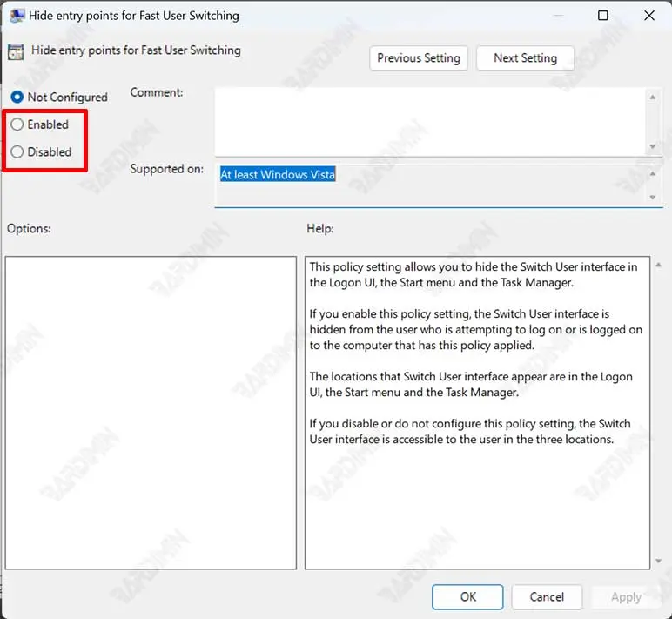Click the 'Supported on:' label
The image size is (672, 619).
point(167,169)
